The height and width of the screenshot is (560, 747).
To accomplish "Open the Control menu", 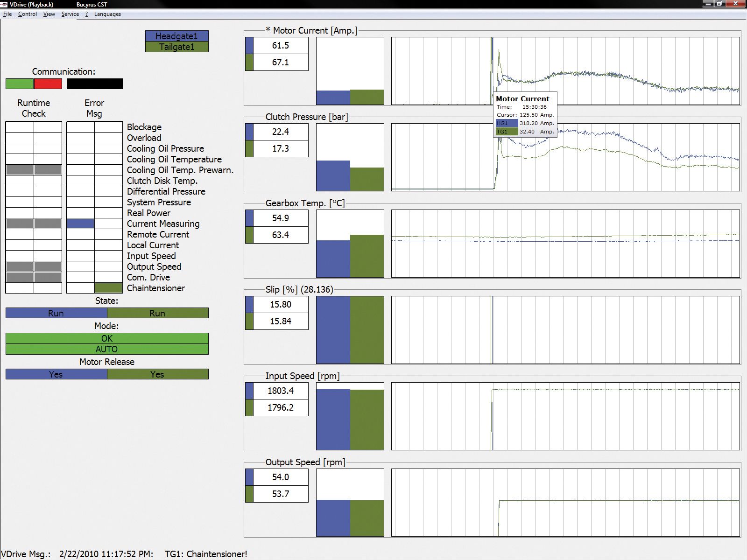I will (28, 14).
